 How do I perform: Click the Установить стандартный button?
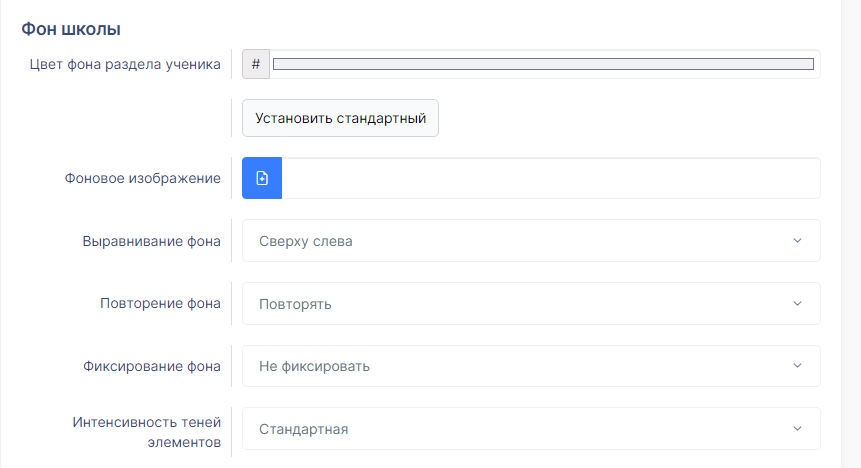pyautogui.click(x=340, y=118)
